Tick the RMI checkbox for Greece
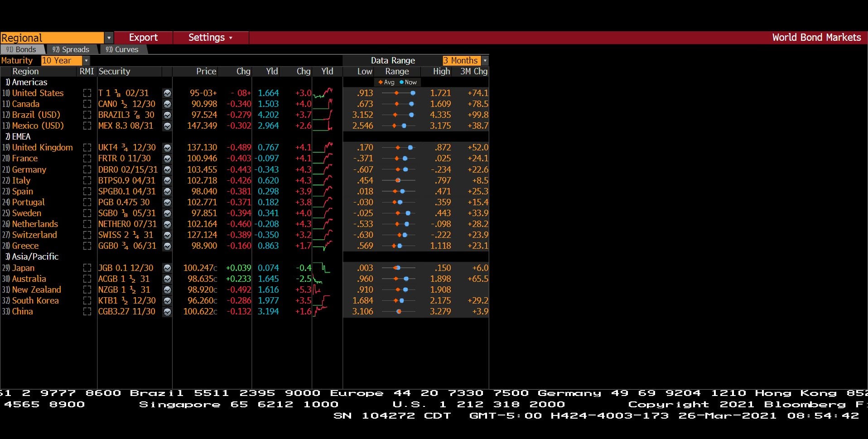868x439 pixels. click(87, 246)
